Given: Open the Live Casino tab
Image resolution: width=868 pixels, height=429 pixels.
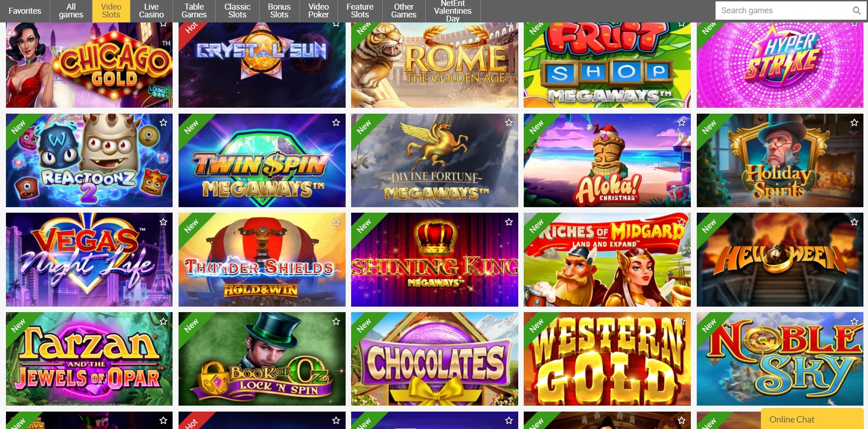Looking at the screenshot, I should tap(151, 11).
